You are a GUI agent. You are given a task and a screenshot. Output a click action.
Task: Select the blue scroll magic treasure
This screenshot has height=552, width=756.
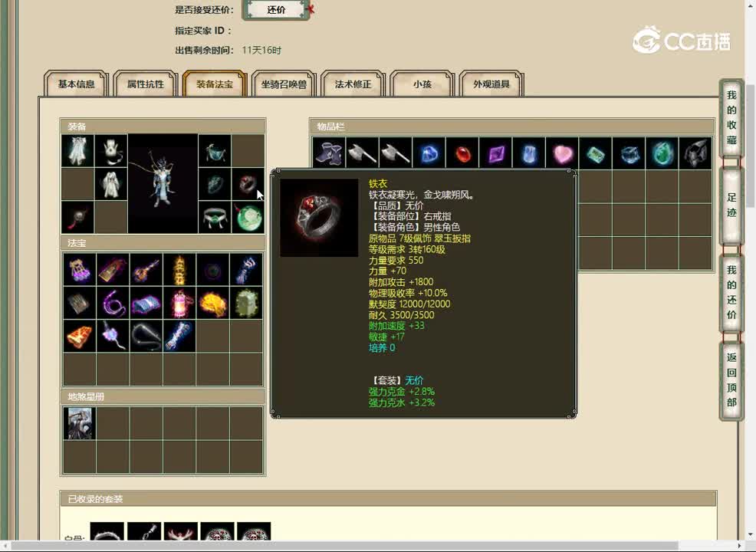[146, 303]
